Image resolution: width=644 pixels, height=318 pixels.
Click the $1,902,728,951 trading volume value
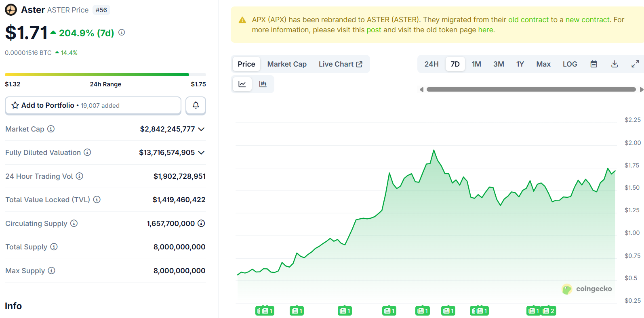coord(179,176)
